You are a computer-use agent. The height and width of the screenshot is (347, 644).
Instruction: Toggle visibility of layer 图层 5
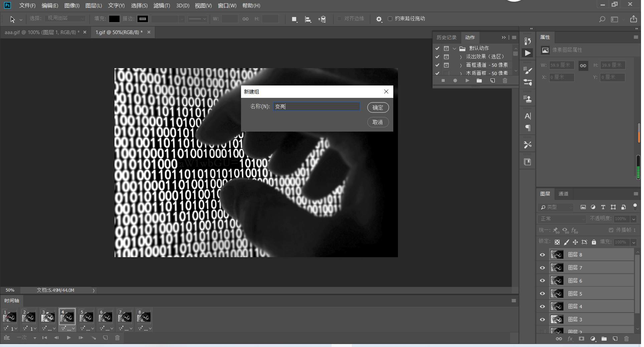tap(543, 294)
